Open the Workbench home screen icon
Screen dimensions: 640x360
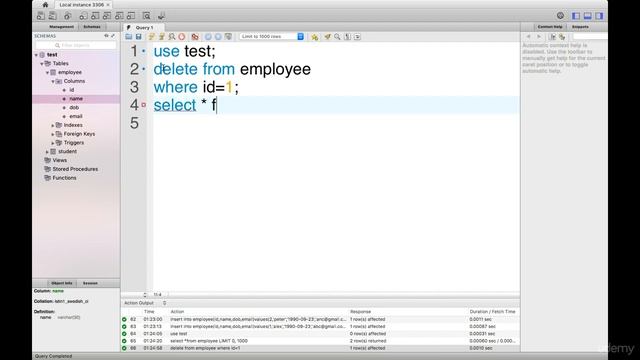45,5
